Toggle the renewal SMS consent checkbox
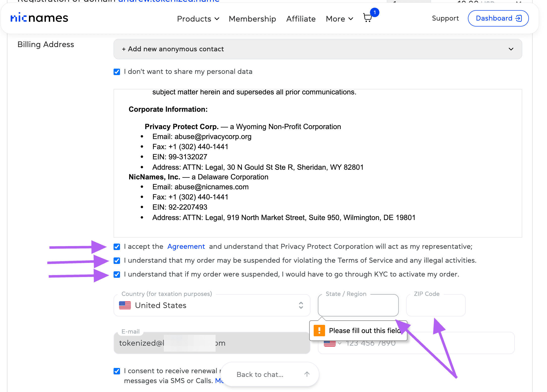The width and height of the screenshot is (547, 392). tap(117, 371)
